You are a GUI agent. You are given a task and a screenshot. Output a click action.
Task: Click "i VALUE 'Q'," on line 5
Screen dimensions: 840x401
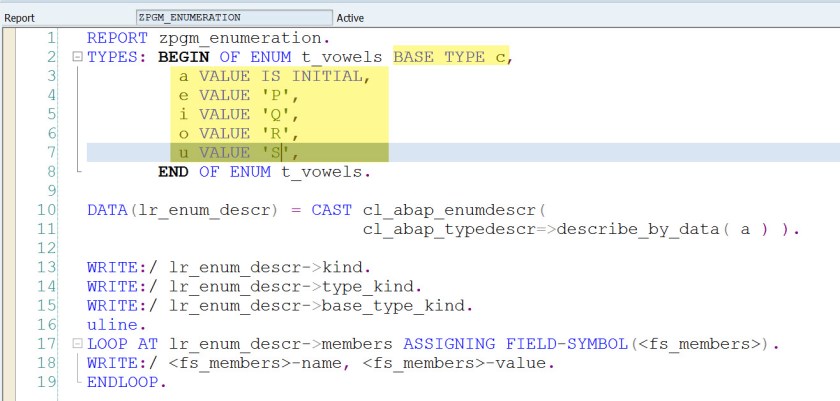click(238, 115)
